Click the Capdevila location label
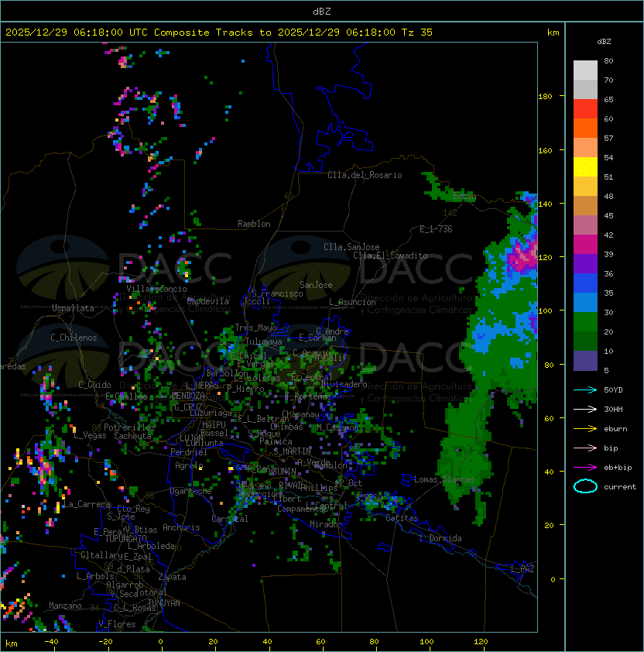This screenshot has height=652, width=644. tap(207, 301)
